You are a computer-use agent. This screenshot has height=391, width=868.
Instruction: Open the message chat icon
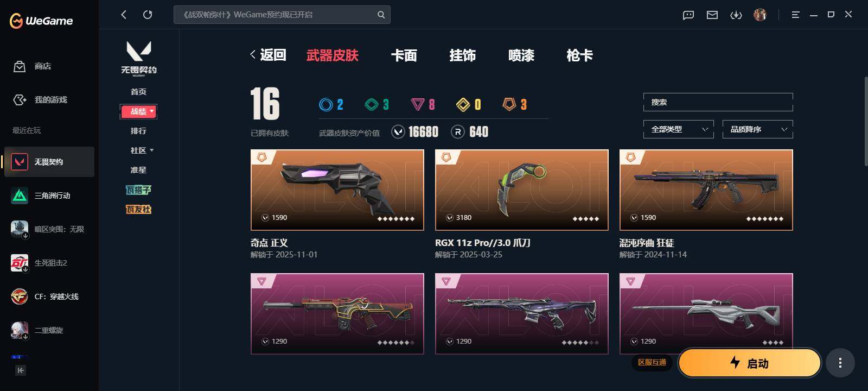tap(688, 15)
